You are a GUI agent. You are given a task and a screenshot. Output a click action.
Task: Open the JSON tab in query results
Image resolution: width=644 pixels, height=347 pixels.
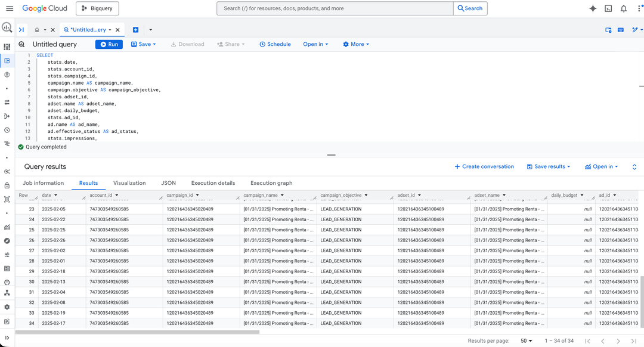[x=169, y=183]
